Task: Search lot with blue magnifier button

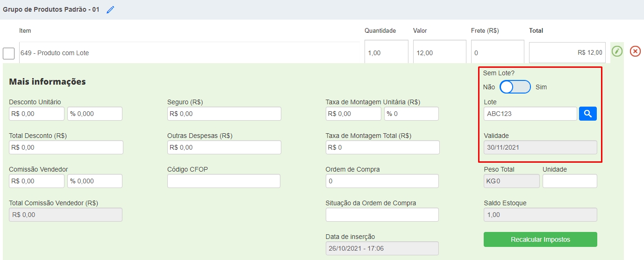Action: click(587, 114)
